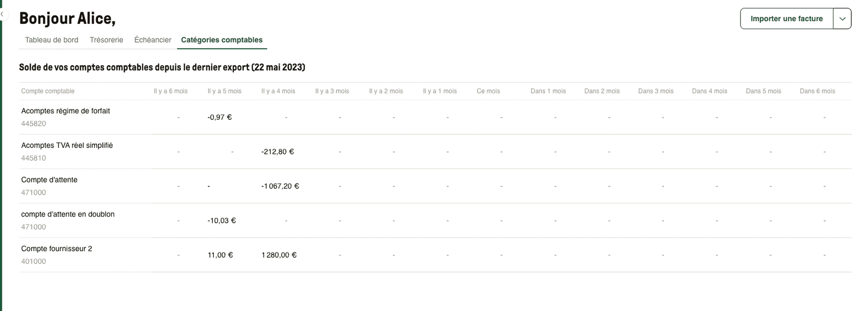Image resolution: width=868 pixels, height=311 pixels.
Task: Click the Compte comptable column header
Action: point(47,91)
